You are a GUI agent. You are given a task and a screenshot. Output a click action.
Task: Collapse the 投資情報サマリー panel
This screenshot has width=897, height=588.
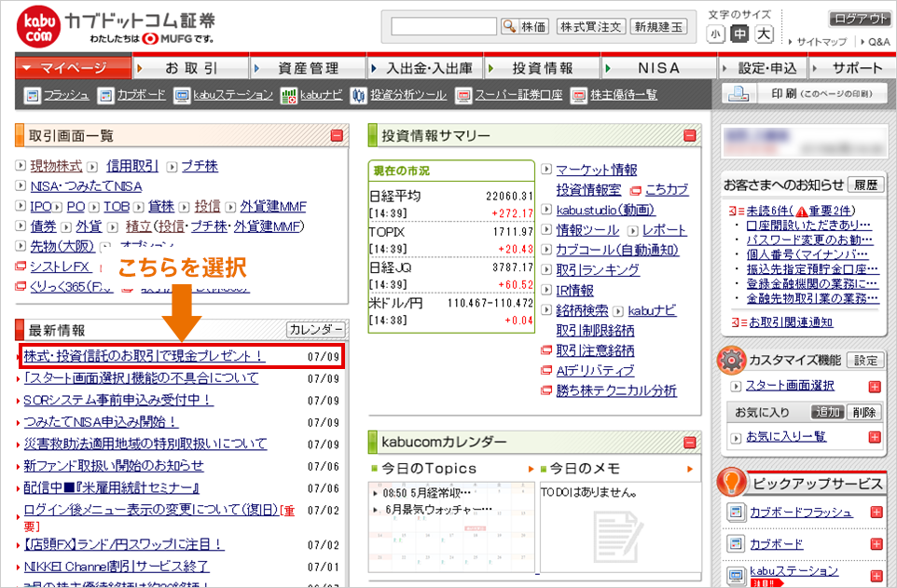[x=689, y=136]
